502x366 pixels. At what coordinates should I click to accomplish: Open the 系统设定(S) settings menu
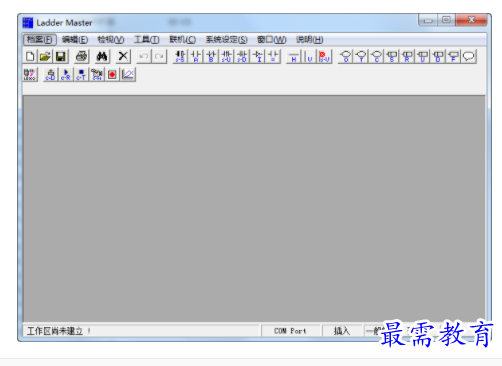[x=226, y=40]
